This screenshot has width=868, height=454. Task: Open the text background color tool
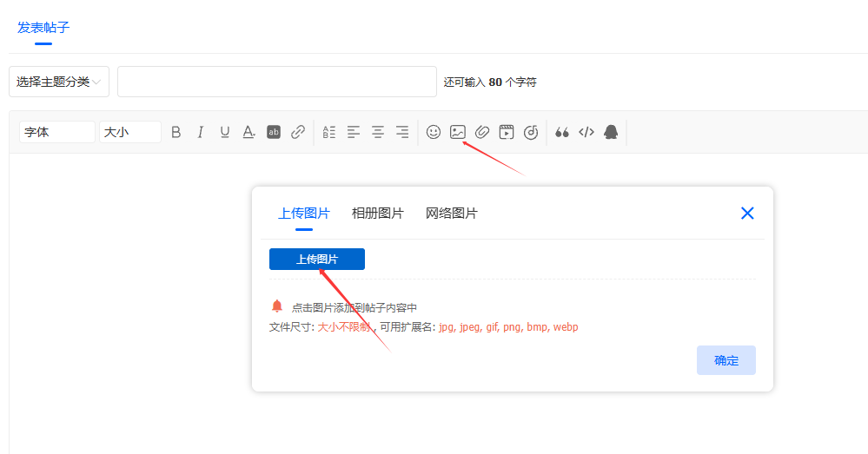[274, 132]
